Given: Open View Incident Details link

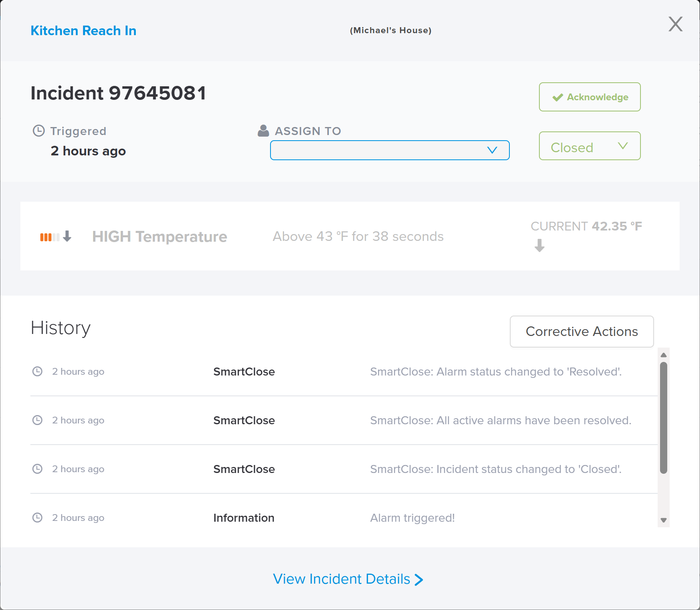Looking at the screenshot, I should pyautogui.click(x=348, y=579).
